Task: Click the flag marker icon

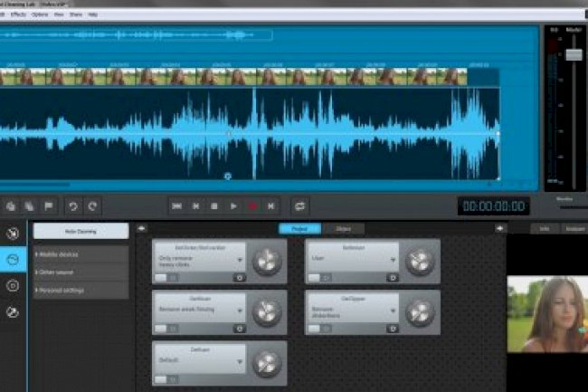Action: tap(49, 206)
